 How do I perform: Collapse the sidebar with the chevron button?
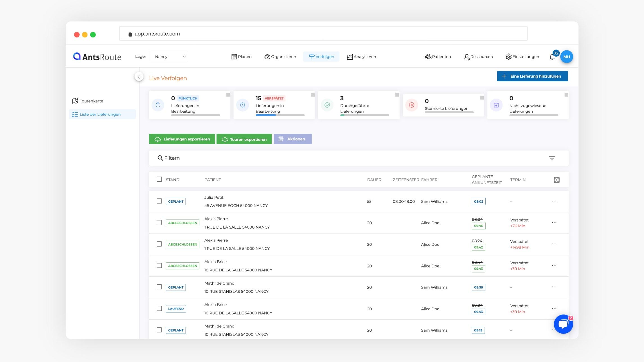click(x=139, y=77)
